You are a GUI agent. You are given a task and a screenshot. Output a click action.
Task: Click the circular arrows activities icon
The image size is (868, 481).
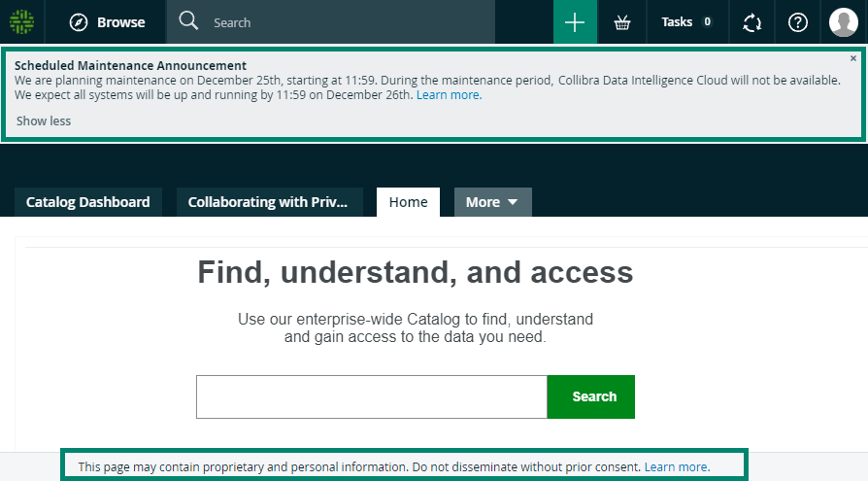tap(751, 22)
